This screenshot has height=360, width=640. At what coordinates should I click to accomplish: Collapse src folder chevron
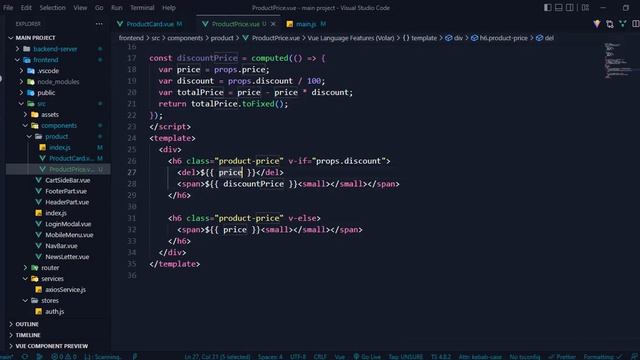pos(21,104)
